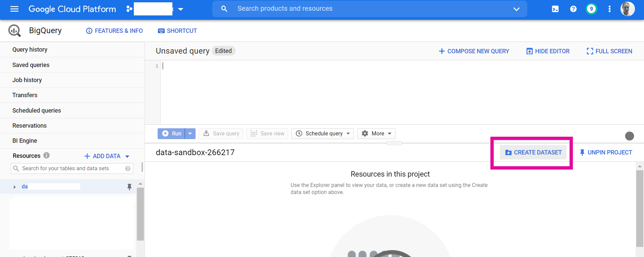Click the resource search help icon
The width and height of the screenshot is (644, 257).
tap(128, 169)
